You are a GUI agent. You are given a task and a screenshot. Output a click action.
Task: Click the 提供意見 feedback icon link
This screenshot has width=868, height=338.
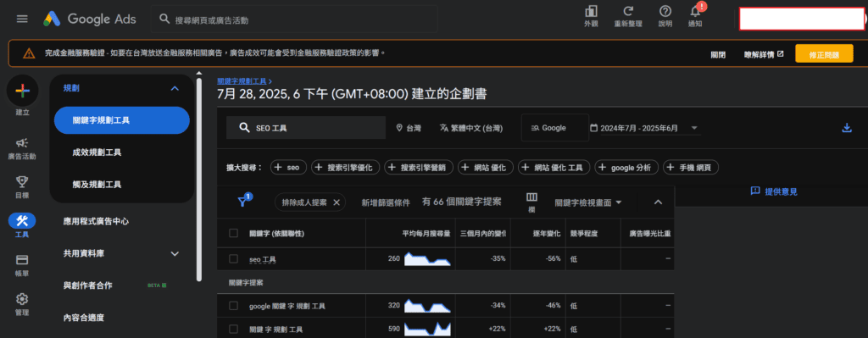[x=774, y=191]
